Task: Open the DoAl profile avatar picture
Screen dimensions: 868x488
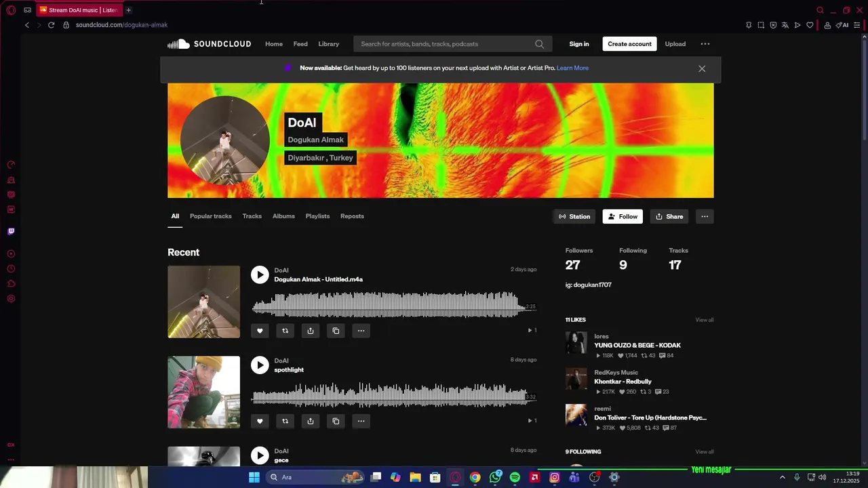Action: point(224,140)
